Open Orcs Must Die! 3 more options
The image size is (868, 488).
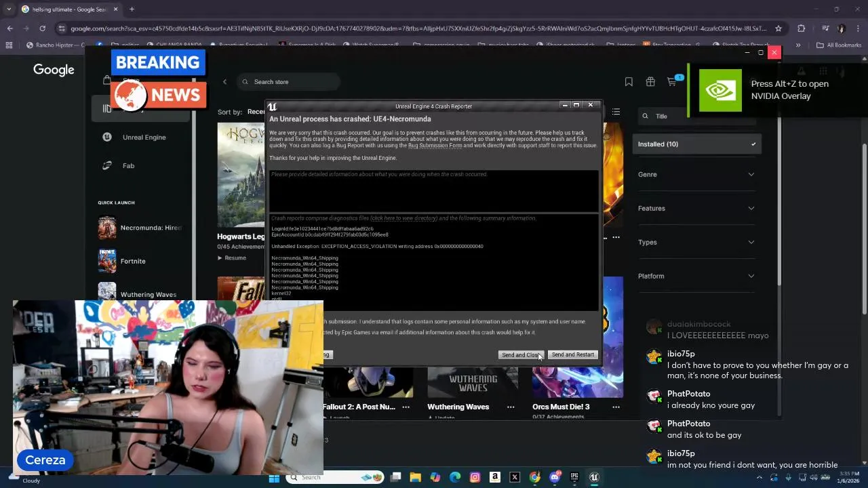click(x=616, y=407)
